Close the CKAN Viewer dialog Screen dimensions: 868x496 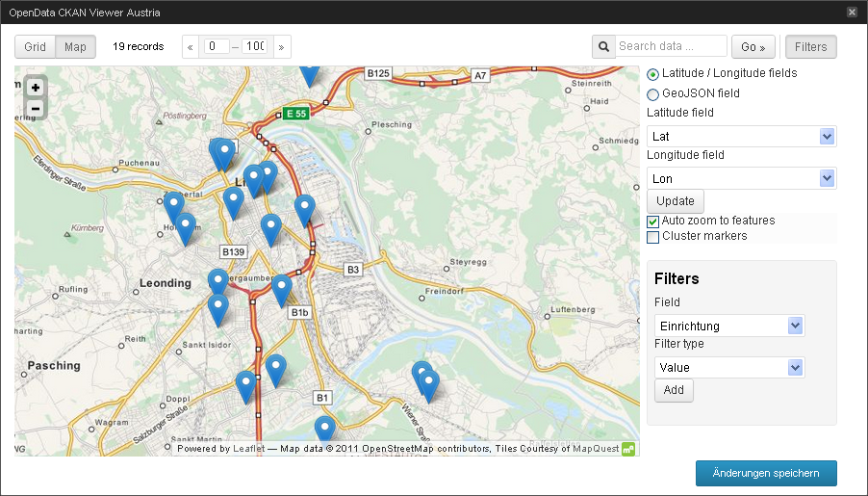[852, 13]
